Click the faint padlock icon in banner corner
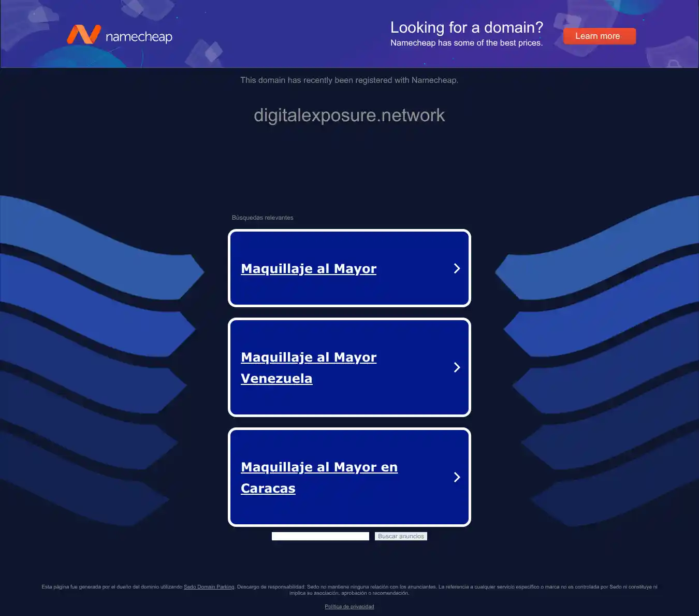 [x=674, y=64]
